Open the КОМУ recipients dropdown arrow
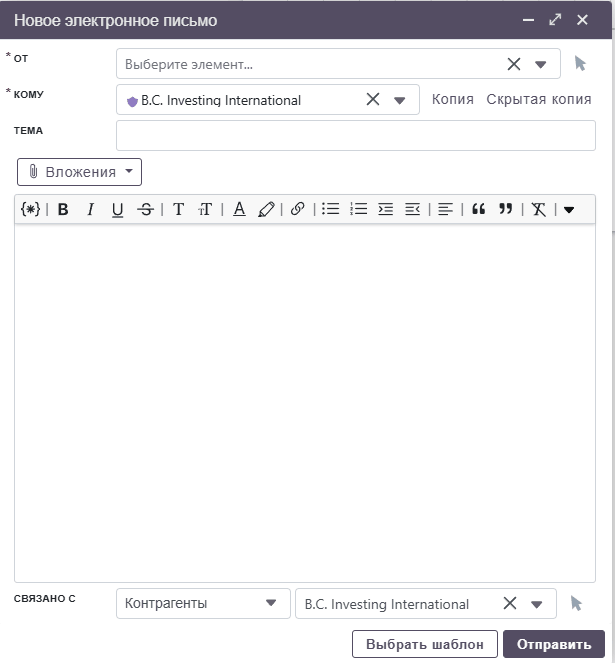Screen dimensions: 615x663 click(x=400, y=101)
